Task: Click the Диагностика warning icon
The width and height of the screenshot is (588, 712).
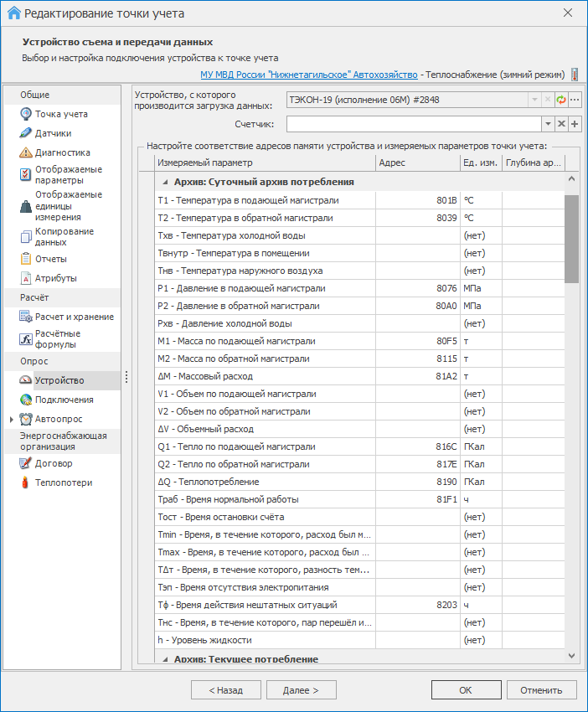Action: pyautogui.click(x=26, y=152)
